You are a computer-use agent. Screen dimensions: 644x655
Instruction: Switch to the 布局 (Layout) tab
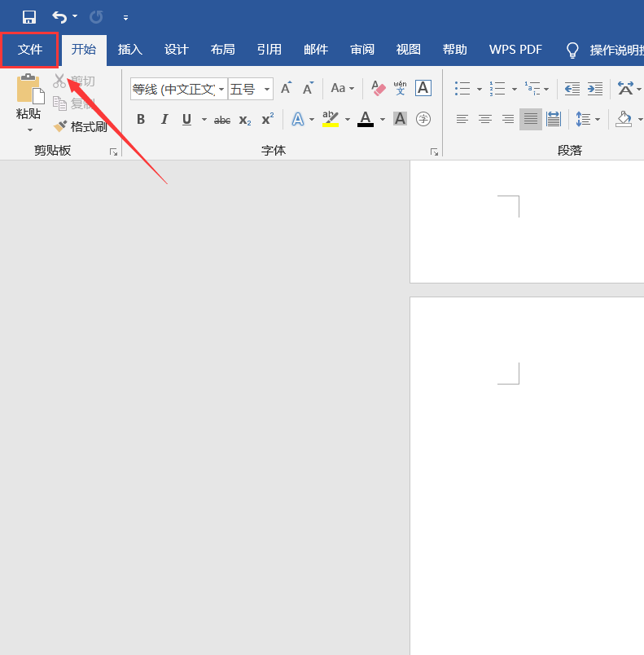point(223,50)
